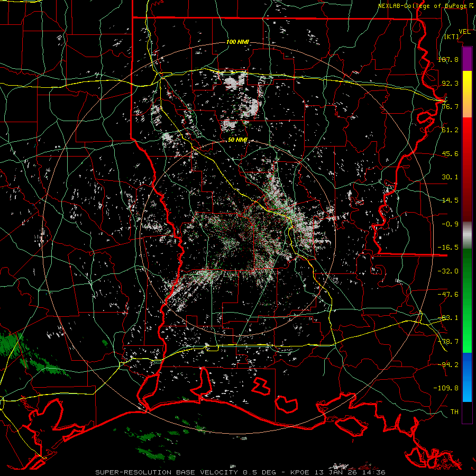Select the 14.5 legend value
This screenshot has width=476, height=476.
coord(450,200)
